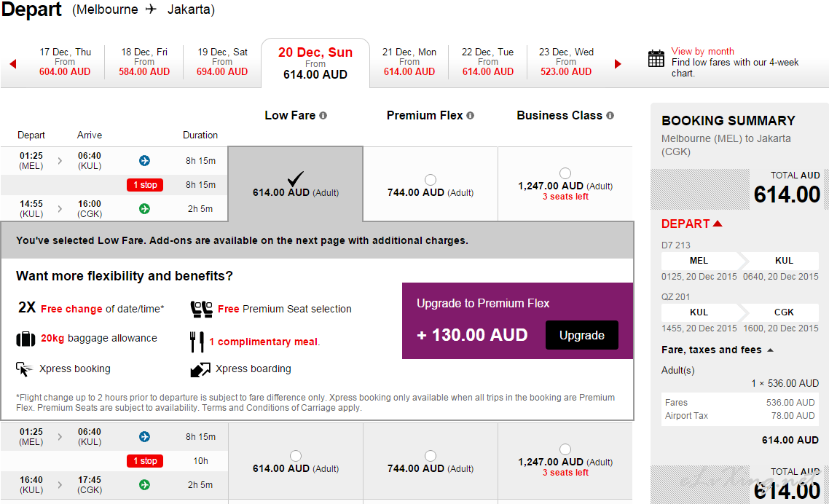Open the Premium Flex info icon
The width and height of the screenshot is (829, 504).
(x=471, y=116)
